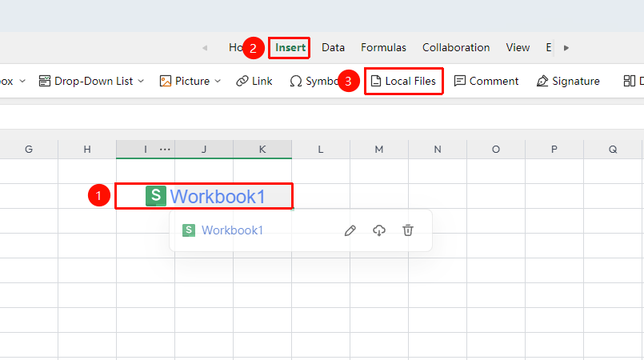This screenshot has width=644, height=360.
Task: Expand the Drop-Down List options arrow
Action: coord(141,82)
